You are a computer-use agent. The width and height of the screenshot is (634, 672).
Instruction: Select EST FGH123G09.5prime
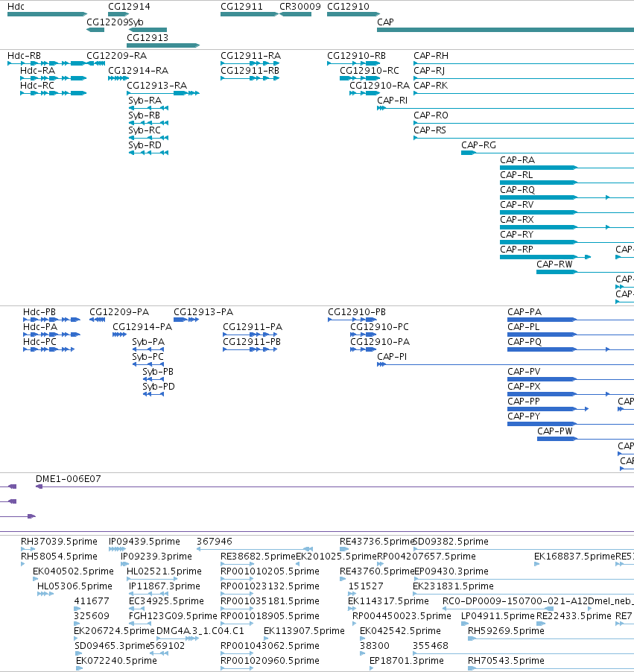[x=140, y=624]
